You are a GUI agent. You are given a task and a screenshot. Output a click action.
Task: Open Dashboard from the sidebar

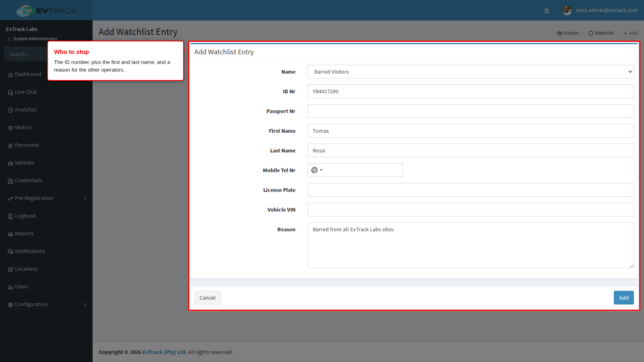(28, 74)
